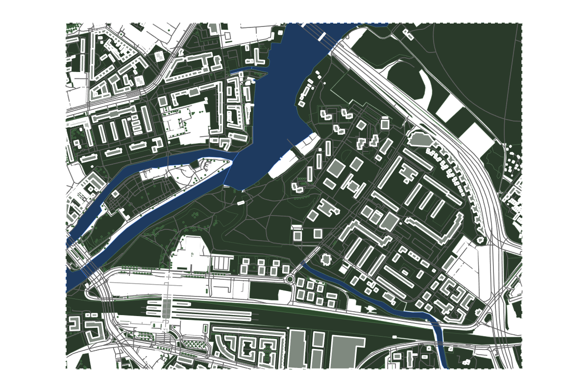
Task: Click the airplane-shaped white figure
Action: tap(370, 309)
